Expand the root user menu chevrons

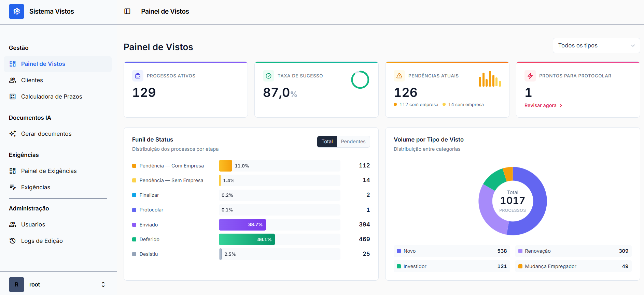click(103, 284)
